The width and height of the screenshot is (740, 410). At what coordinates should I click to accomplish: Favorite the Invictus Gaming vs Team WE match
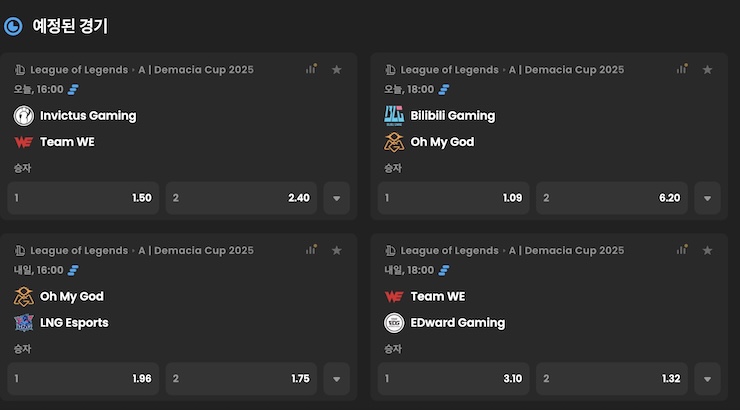[337, 69]
